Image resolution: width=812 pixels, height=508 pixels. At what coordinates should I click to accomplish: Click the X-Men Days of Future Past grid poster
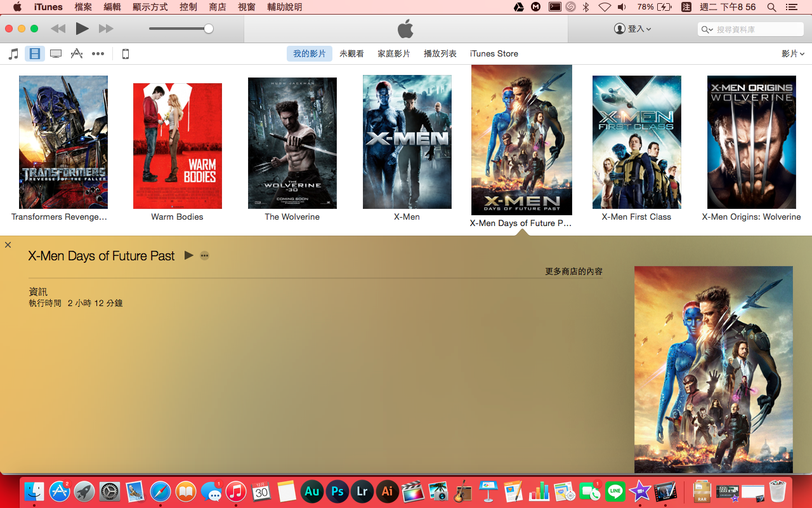pos(521,140)
